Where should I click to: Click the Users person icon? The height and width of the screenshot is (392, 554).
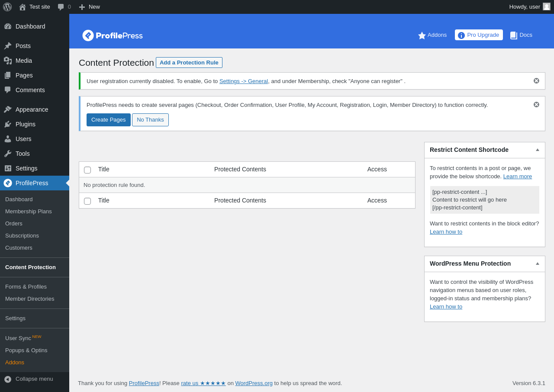click(8, 139)
